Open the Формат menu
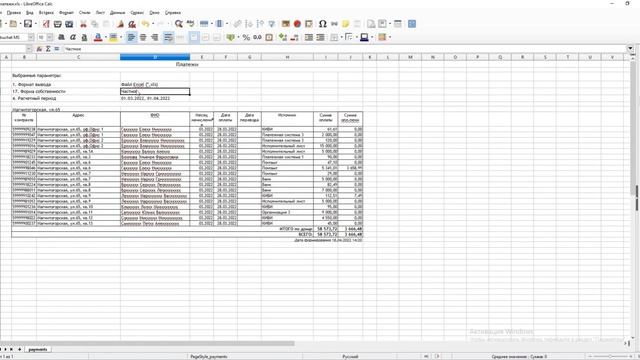 [66, 13]
